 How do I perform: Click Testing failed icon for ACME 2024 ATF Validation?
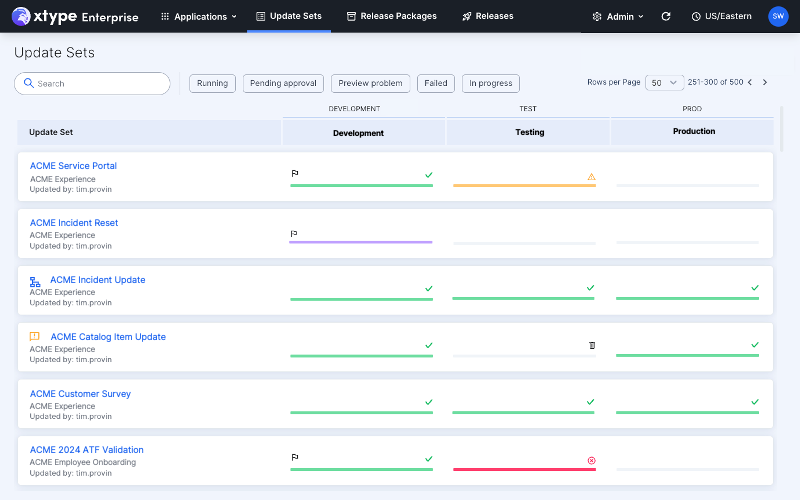pos(591,461)
